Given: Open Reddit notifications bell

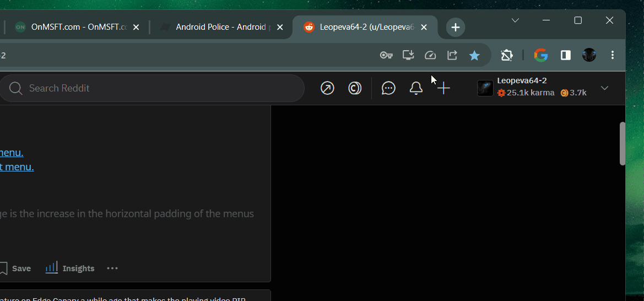Looking at the screenshot, I should (416, 88).
